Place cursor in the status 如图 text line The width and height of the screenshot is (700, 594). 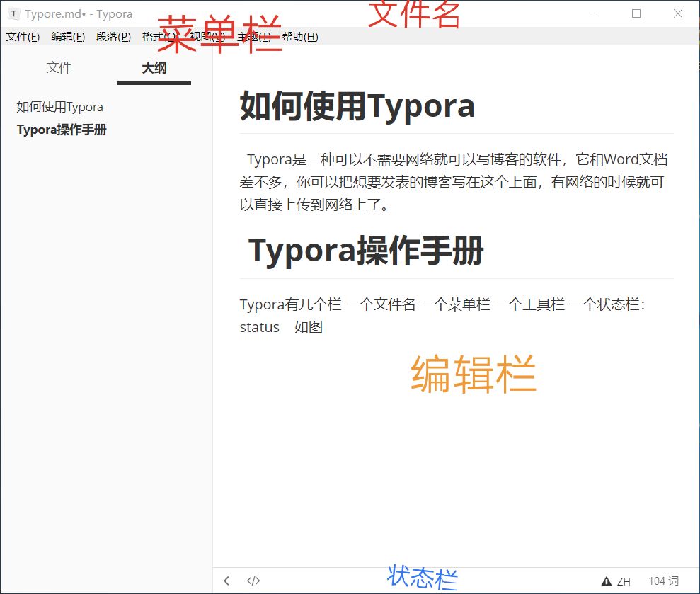(283, 327)
